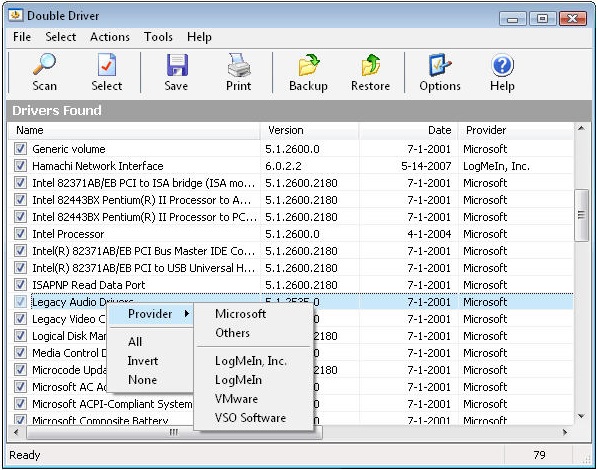Click the Select checklist toolbar icon
Viewport: 598px width, 470px height.
pyautogui.click(x=106, y=64)
